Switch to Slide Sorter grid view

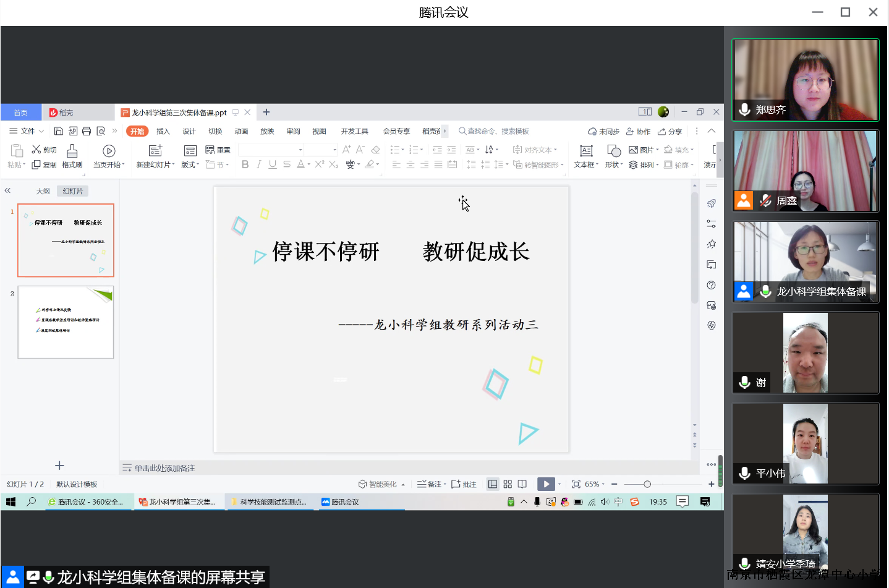click(508, 484)
